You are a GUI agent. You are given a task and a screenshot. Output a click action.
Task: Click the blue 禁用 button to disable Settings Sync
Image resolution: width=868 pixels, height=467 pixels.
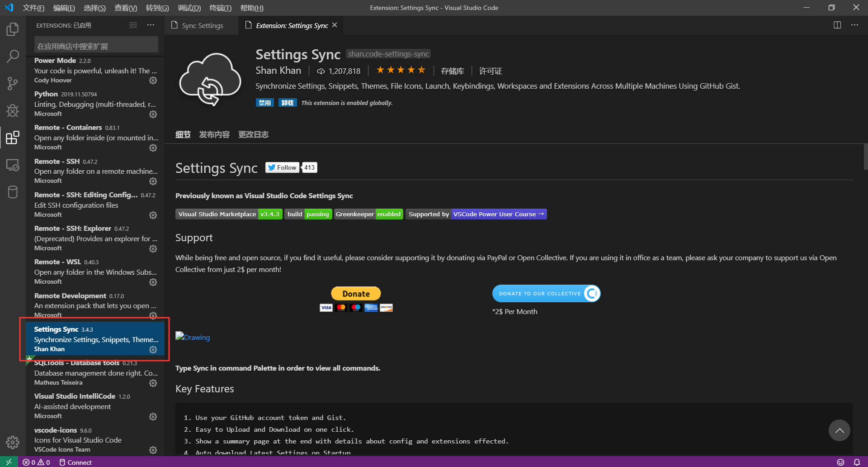[265, 103]
